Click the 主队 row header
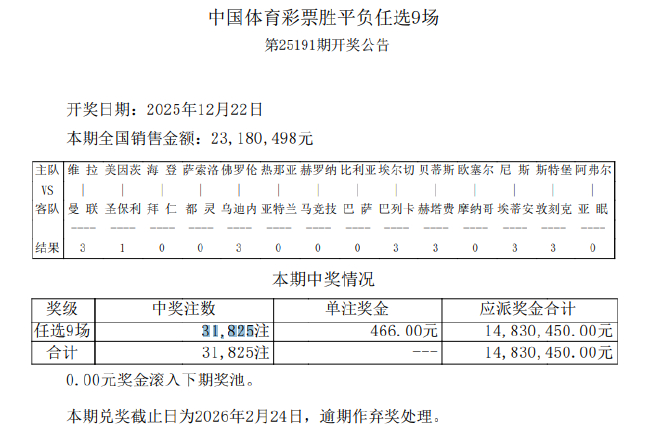 (47, 170)
